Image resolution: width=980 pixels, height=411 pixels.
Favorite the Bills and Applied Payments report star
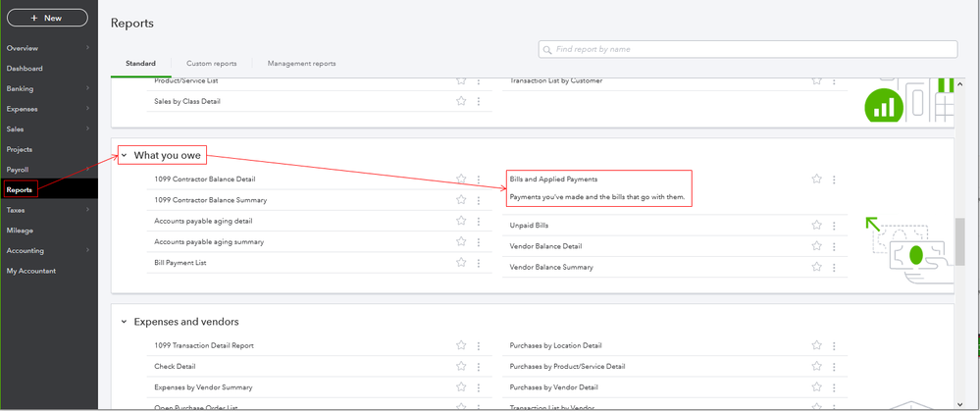817,180
